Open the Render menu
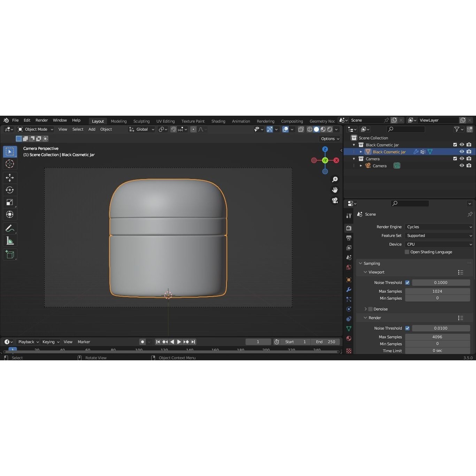 tap(41, 120)
